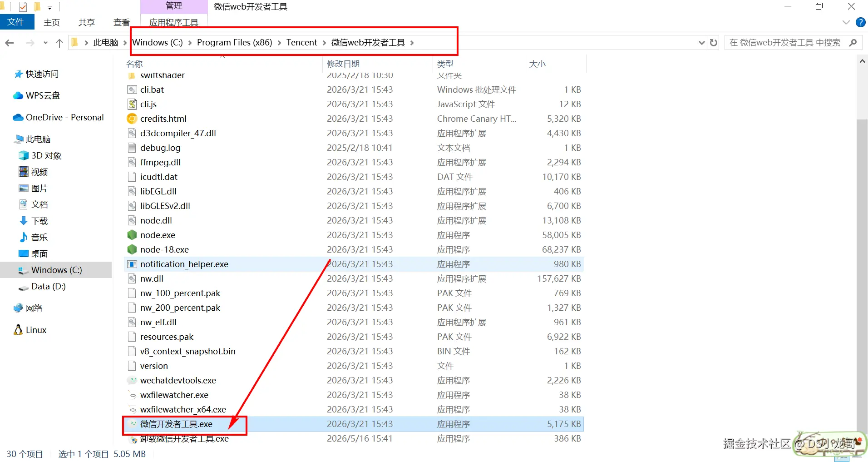Select the node.exe file icon
This screenshot has width=868, height=462.
point(132,235)
